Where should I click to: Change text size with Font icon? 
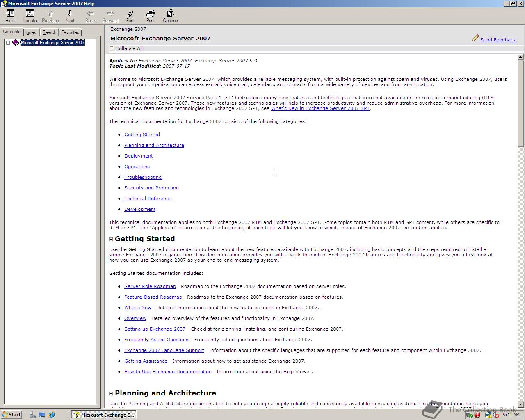click(130, 14)
